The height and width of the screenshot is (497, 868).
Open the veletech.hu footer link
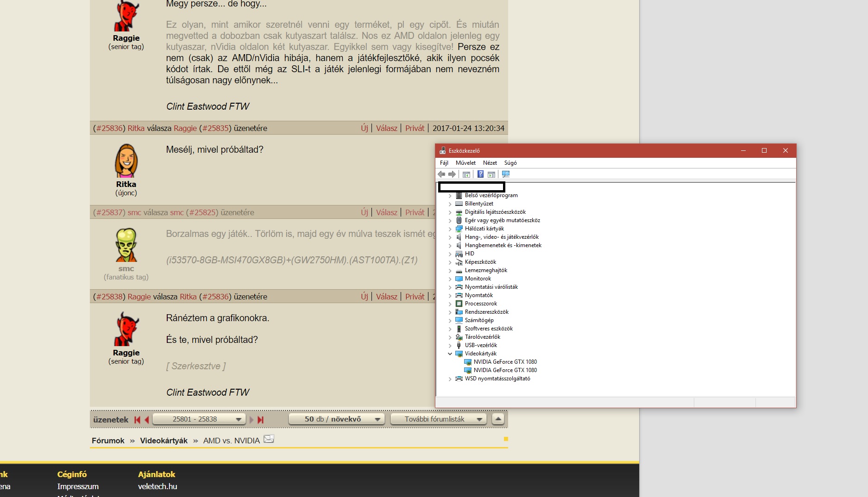coord(157,486)
